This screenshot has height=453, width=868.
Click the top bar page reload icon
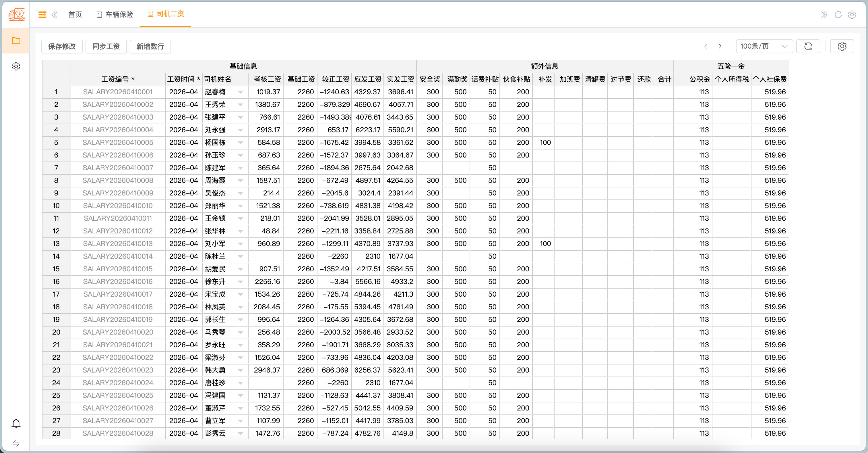pos(838,14)
